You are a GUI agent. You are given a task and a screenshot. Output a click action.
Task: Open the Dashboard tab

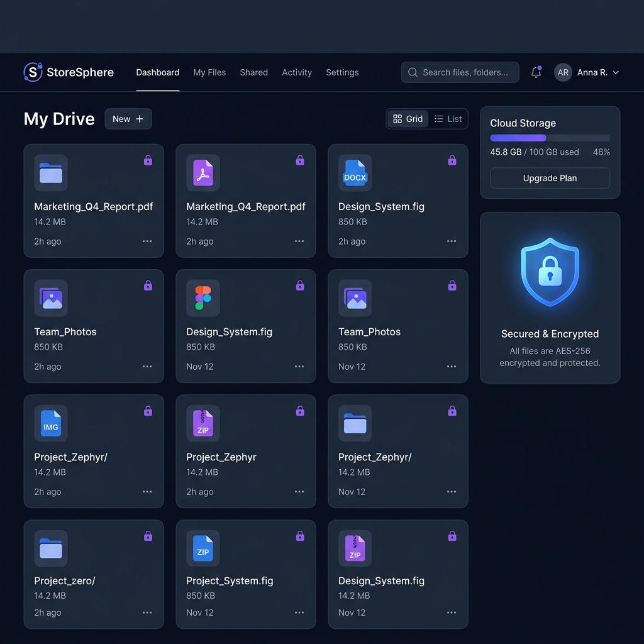(x=158, y=72)
